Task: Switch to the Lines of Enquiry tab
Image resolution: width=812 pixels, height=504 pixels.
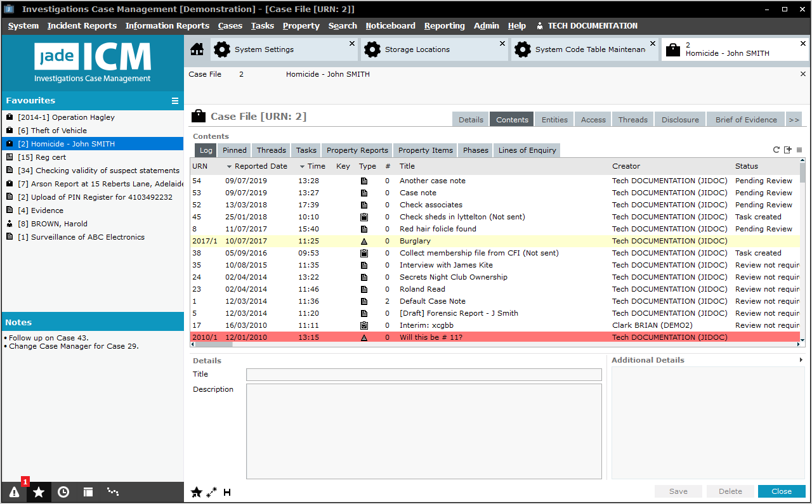Action: click(x=527, y=150)
